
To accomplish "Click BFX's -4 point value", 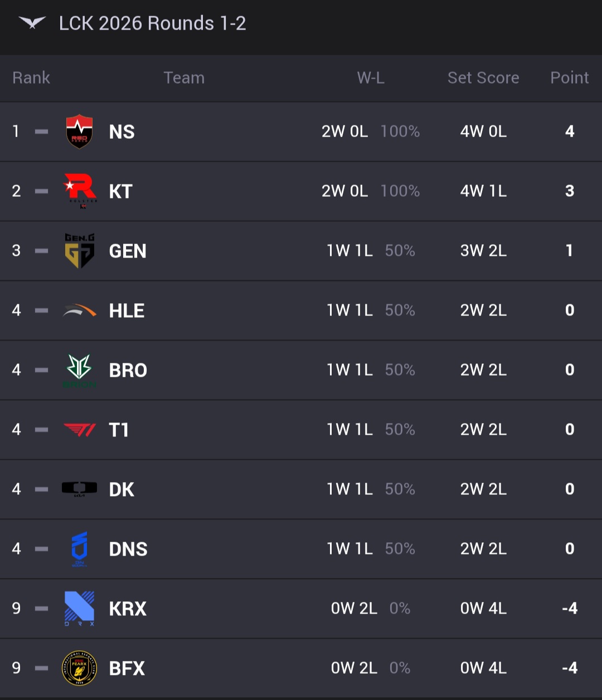I will click(569, 668).
